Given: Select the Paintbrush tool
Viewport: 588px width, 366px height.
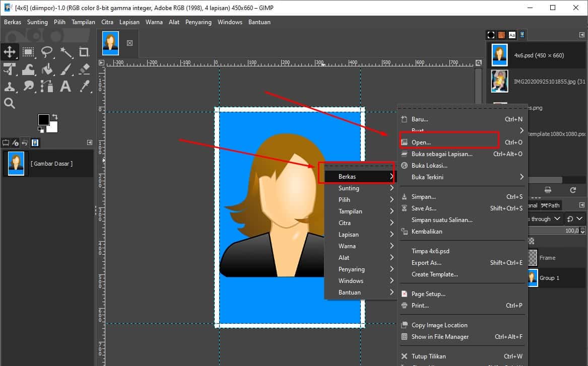Looking at the screenshot, I should click(66, 69).
